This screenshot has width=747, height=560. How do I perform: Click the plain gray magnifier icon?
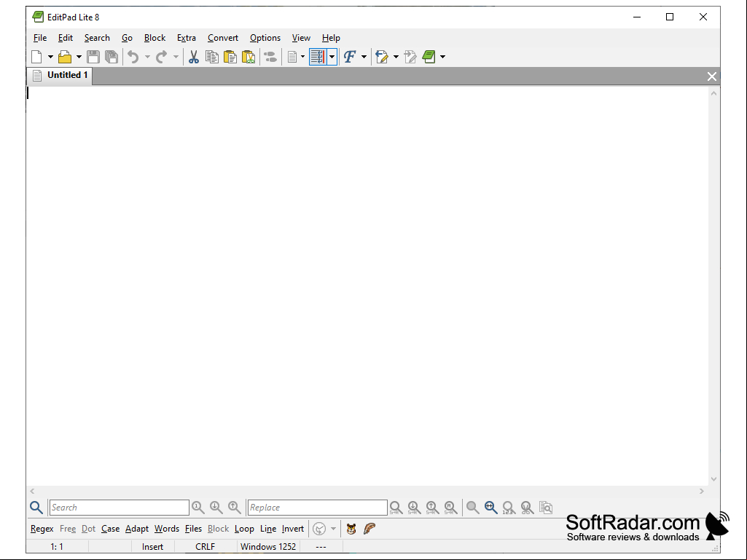click(x=472, y=508)
